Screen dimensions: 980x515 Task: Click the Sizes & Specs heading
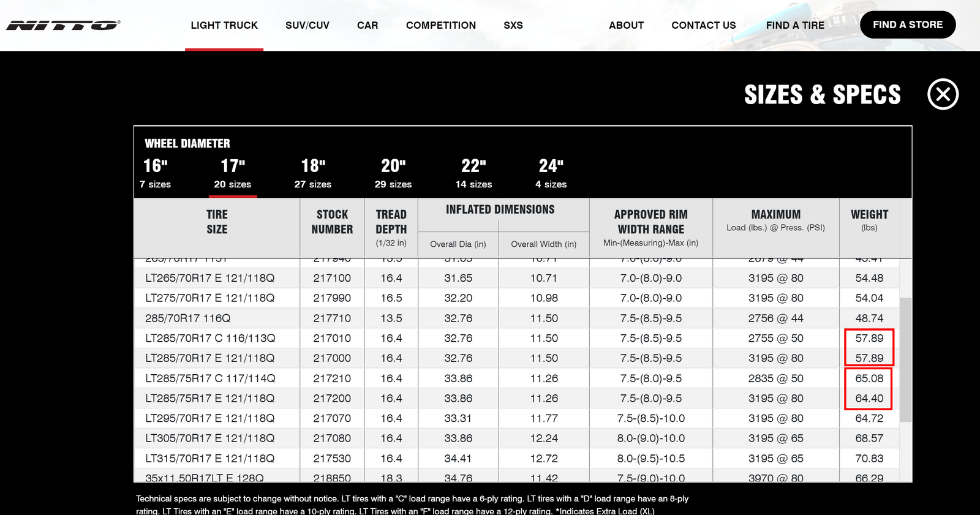[823, 95]
